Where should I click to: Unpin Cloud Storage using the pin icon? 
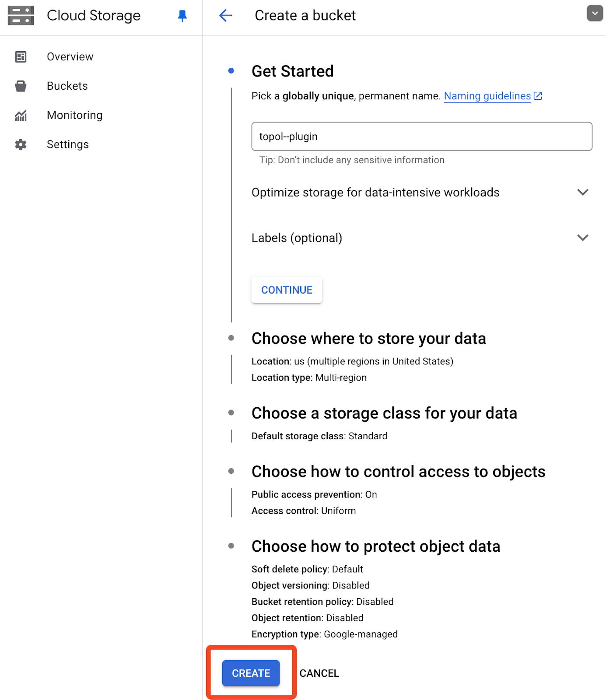pyautogui.click(x=182, y=16)
